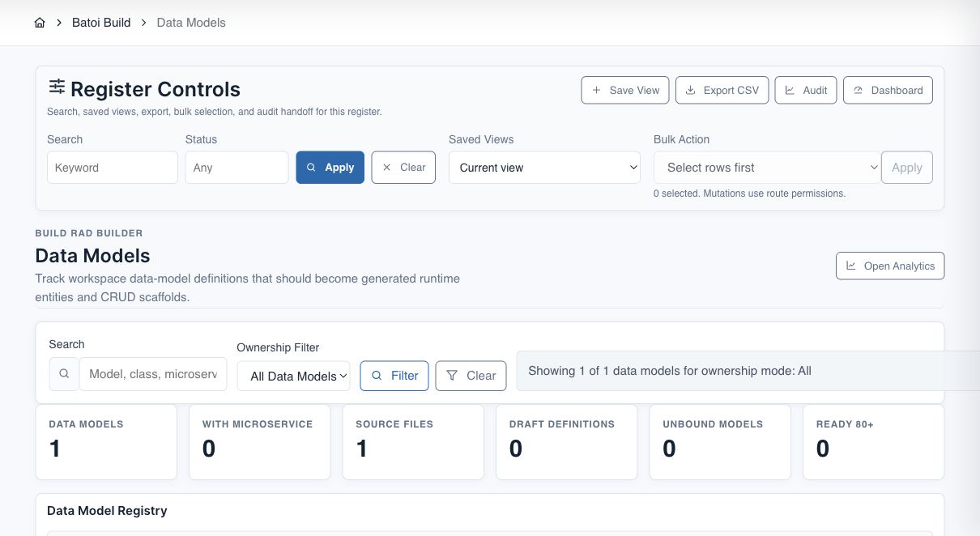The width and height of the screenshot is (980, 536).
Task: Click the 'BUILD RAD BUILDER' label
Action: (89, 233)
